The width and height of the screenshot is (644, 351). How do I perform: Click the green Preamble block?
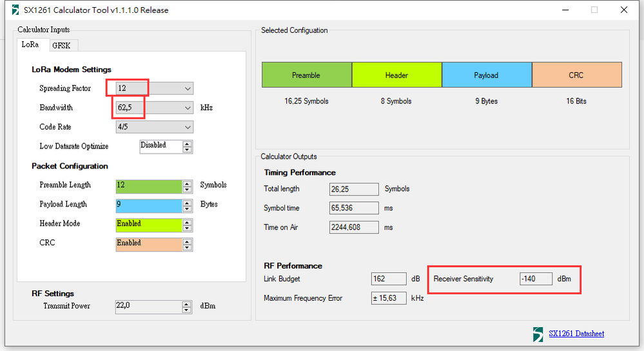tap(306, 75)
